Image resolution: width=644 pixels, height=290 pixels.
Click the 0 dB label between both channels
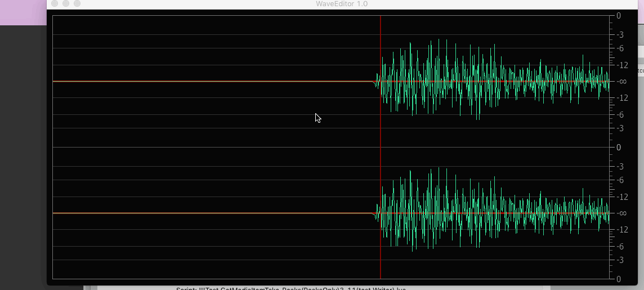[619, 147]
